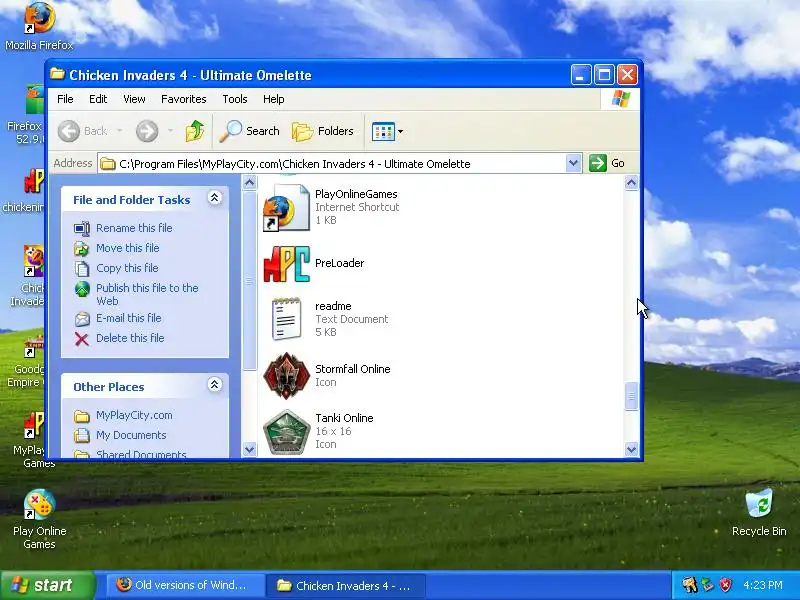Click the Rename this file icon
The height and width of the screenshot is (600, 800).
82,228
